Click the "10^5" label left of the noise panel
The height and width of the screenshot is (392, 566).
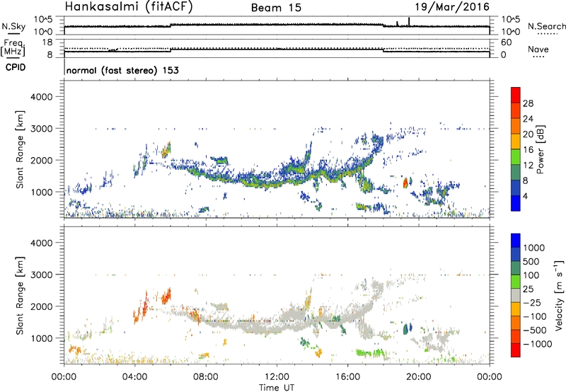point(43,20)
